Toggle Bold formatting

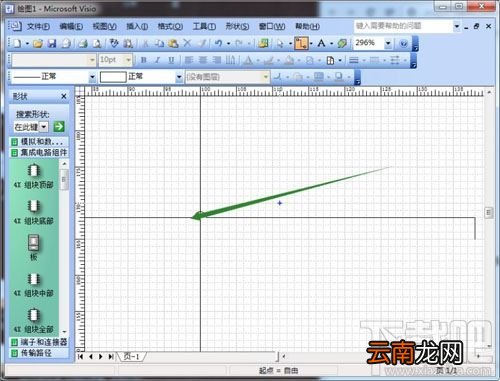tap(144, 60)
